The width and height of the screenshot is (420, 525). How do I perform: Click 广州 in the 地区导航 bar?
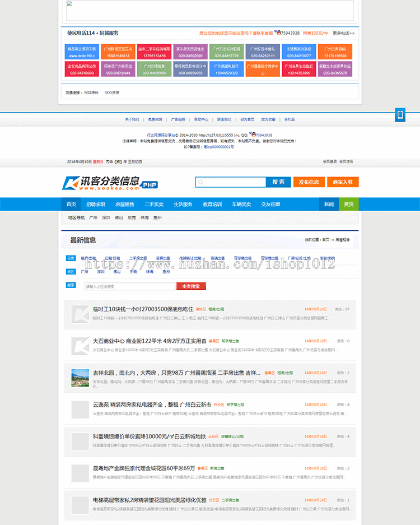pyautogui.click(x=94, y=217)
